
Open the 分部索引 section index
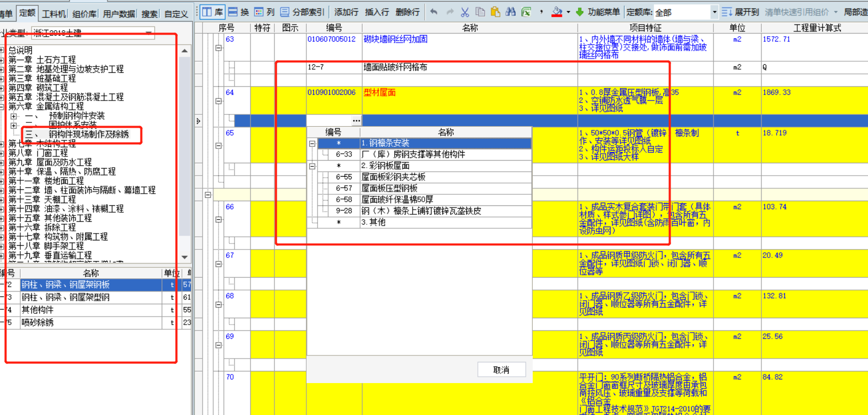pyautogui.click(x=302, y=12)
